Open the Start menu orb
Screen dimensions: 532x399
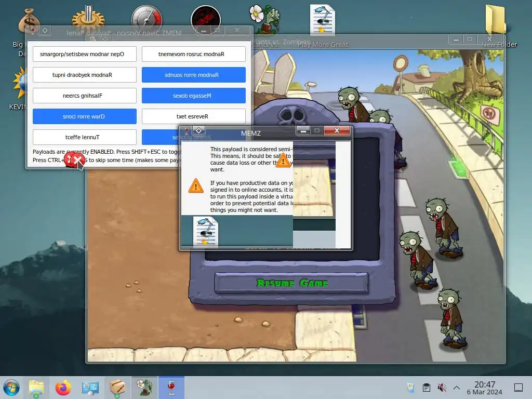tap(11, 388)
